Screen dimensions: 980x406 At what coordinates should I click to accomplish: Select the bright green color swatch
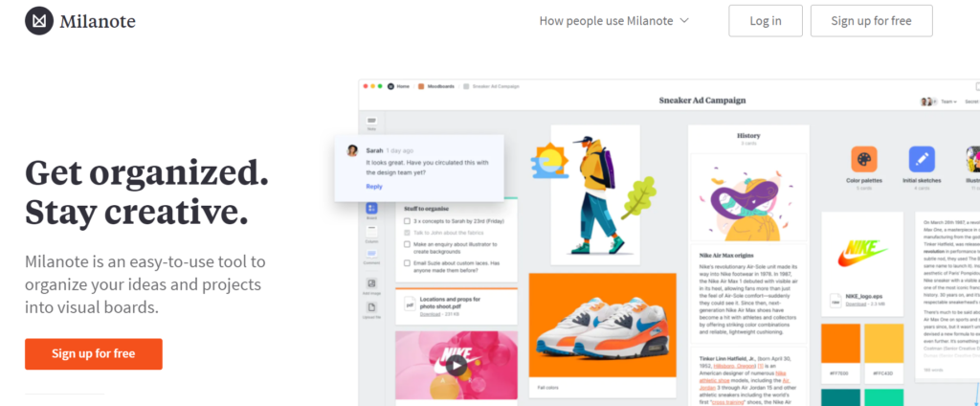coord(883,397)
